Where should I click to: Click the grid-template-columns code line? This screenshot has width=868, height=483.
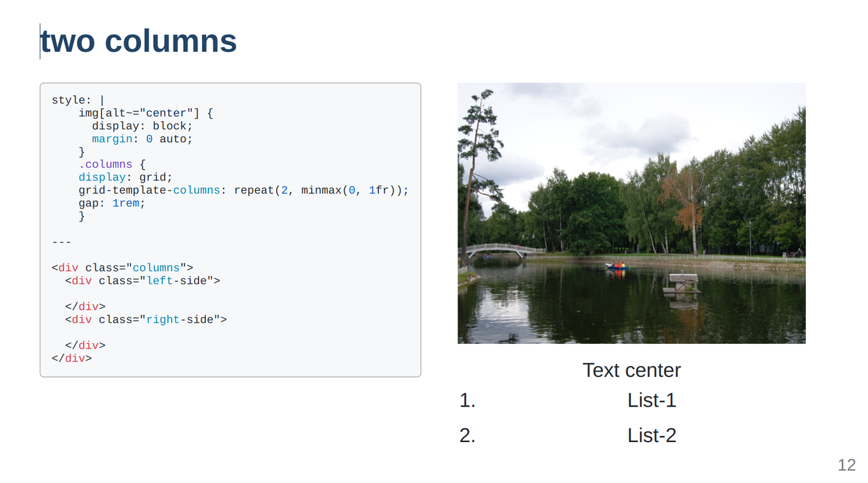244,190
